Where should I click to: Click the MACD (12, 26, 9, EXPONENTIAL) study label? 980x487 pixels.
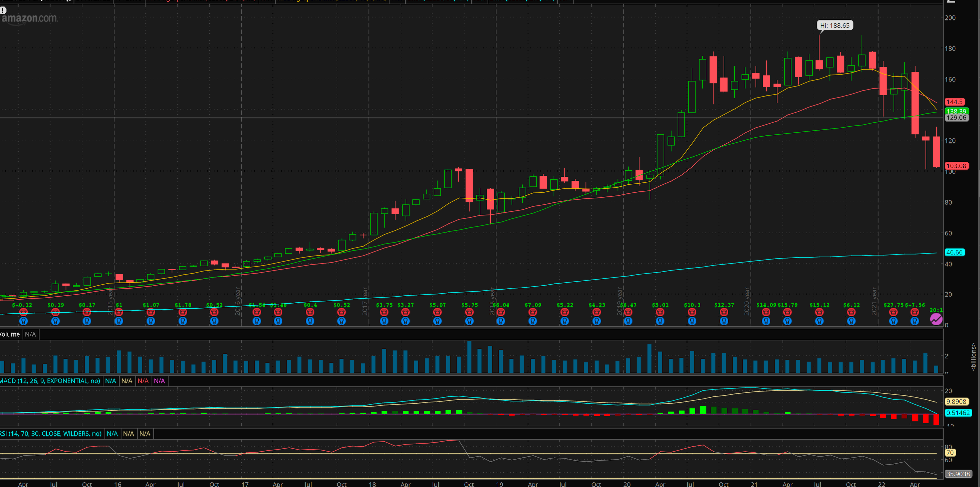tap(50, 381)
